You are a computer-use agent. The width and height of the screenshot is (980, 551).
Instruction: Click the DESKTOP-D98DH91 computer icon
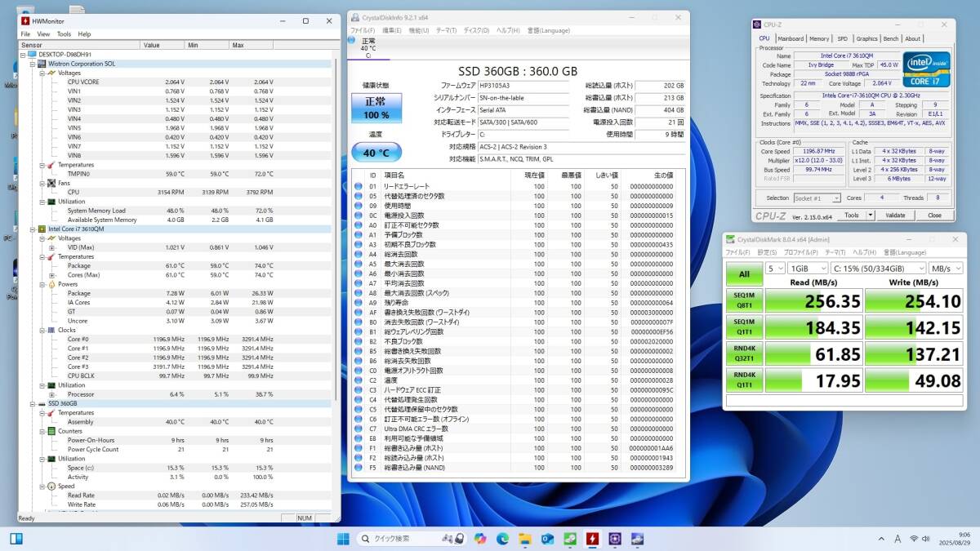point(32,54)
